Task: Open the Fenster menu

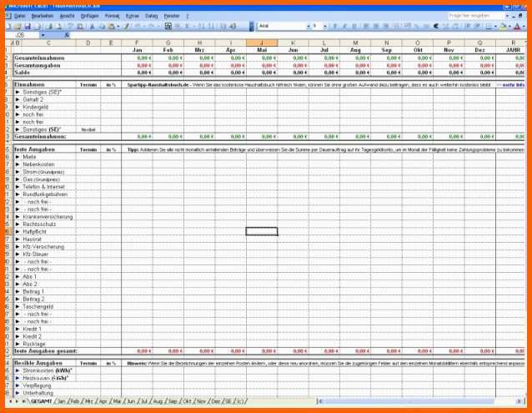Action: tap(172, 16)
